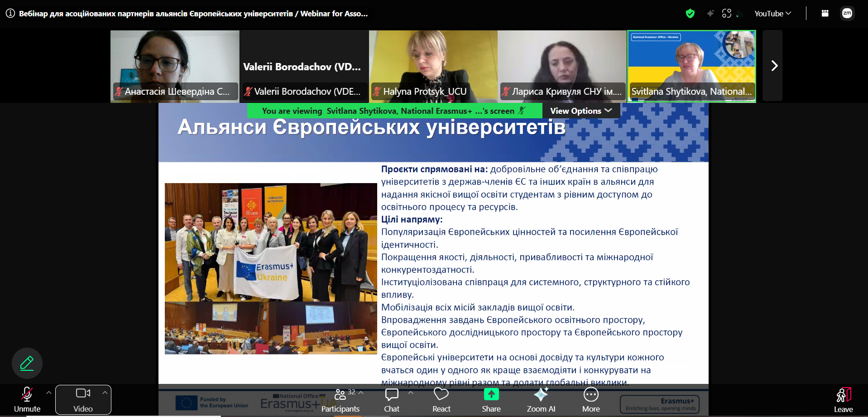Unmute the microphone
The width and height of the screenshot is (868, 417).
coord(27,399)
